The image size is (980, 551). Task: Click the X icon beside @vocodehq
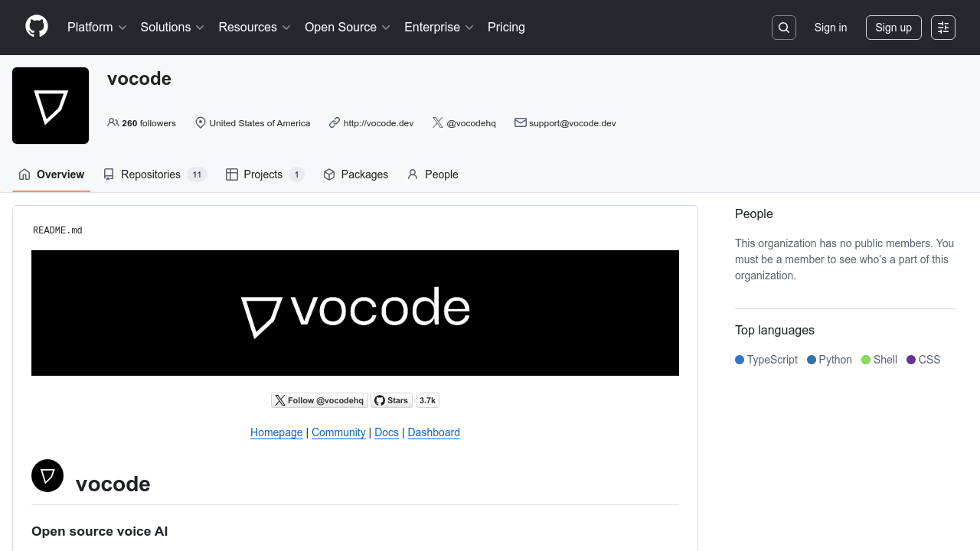(437, 122)
